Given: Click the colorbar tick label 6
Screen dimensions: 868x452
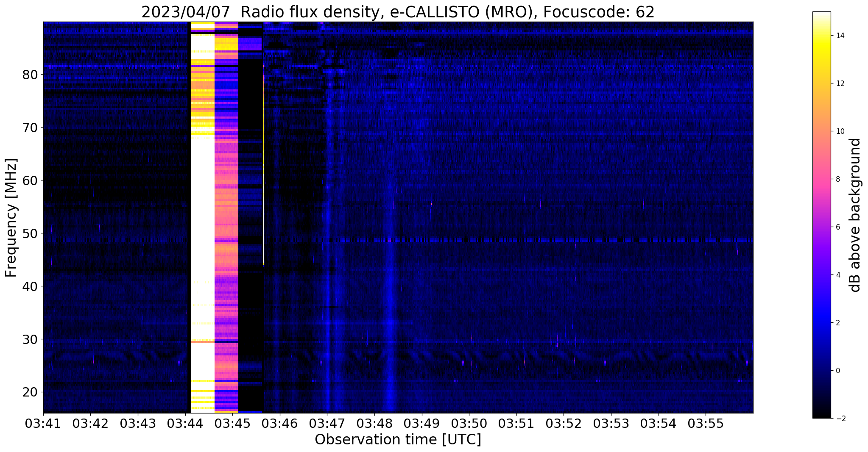Looking at the screenshot, I should coord(837,227).
